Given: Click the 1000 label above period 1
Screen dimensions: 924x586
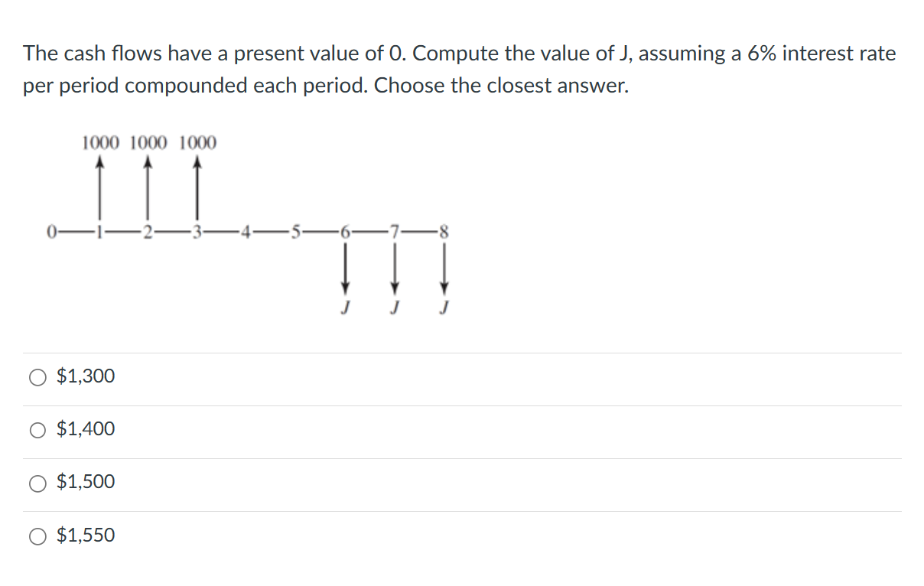Looking at the screenshot, I should tap(100, 142).
